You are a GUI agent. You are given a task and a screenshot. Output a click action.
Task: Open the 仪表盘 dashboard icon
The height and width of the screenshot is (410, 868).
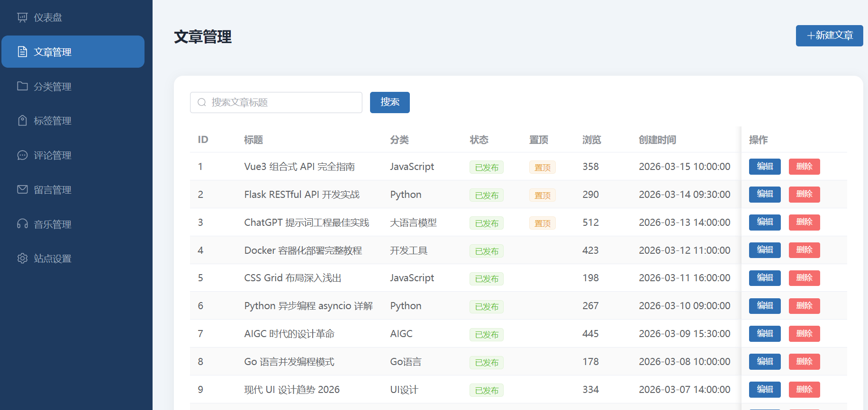click(22, 18)
